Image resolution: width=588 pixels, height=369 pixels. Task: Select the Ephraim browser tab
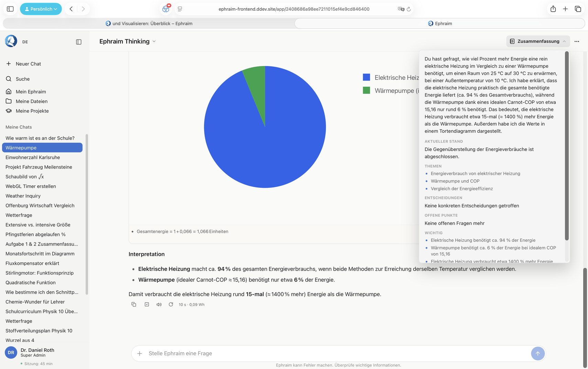coord(440,23)
